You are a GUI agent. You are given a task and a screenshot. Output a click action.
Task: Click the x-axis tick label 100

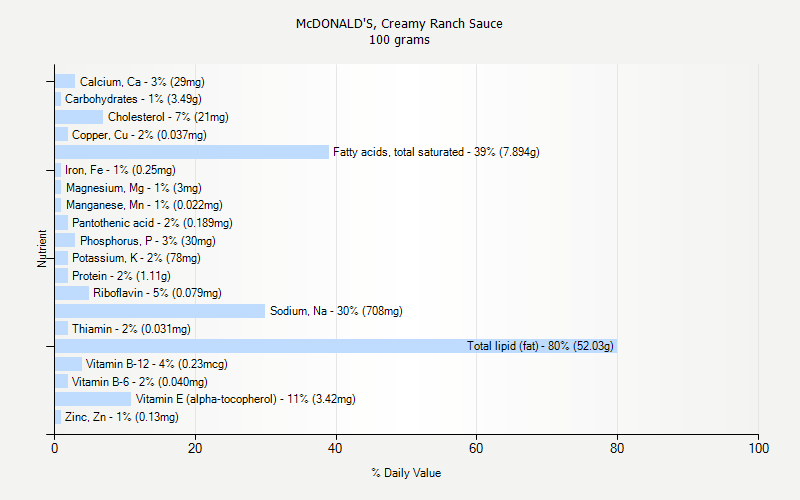click(759, 448)
